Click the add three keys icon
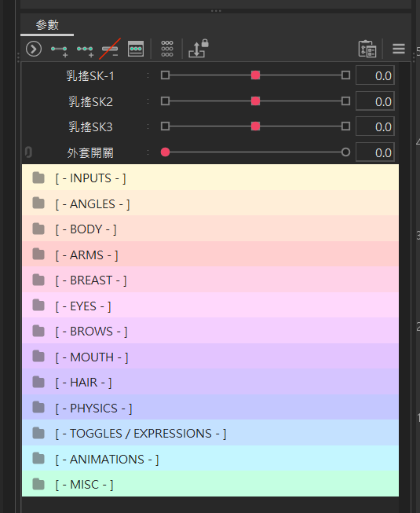The image size is (420, 513). [86, 50]
